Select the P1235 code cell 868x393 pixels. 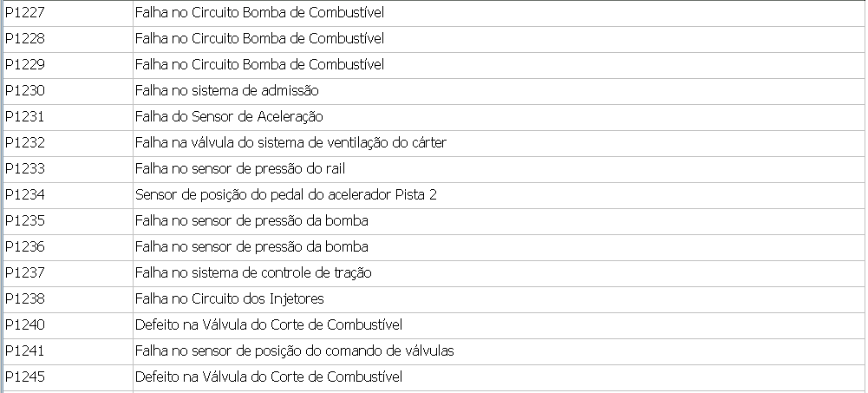[x=25, y=221]
